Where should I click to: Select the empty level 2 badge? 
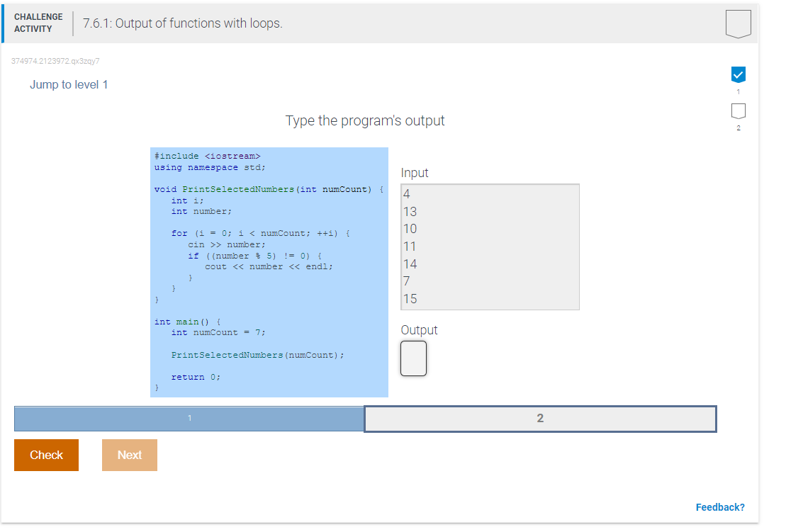738,111
